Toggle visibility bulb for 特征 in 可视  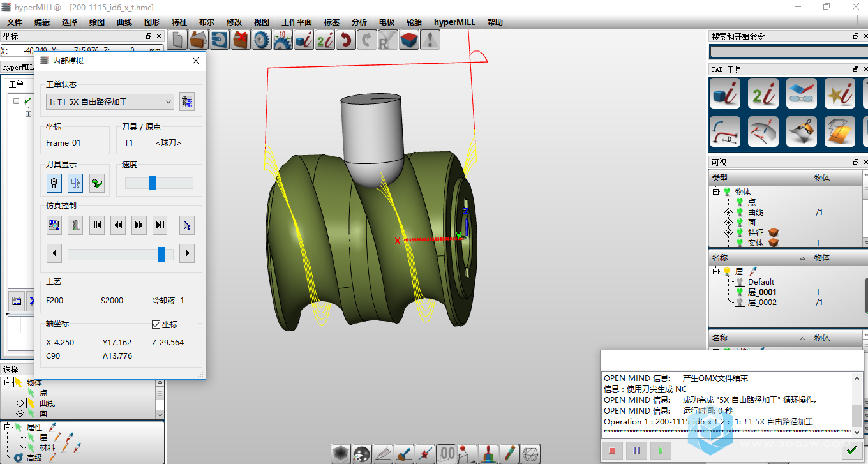pyautogui.click(x=741, y=232)
